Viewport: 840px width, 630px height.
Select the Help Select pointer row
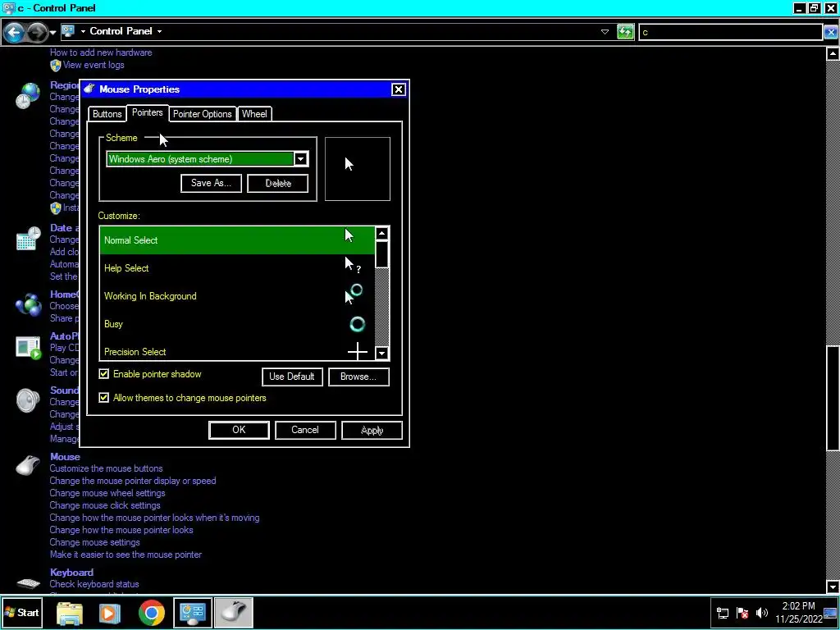point(237,268)
